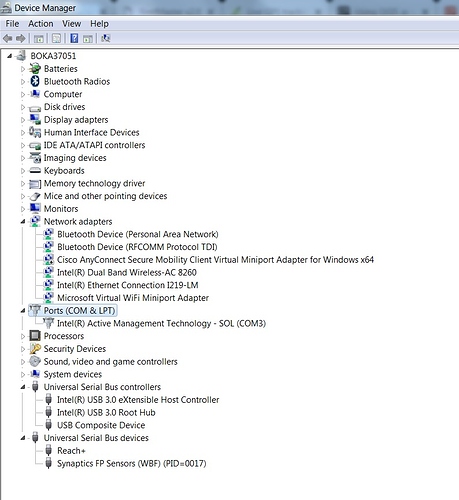This screenshot has height=500, width=459.
Task: Select the BOKA37051 computer root node
Action: click(x=53, y=56)
